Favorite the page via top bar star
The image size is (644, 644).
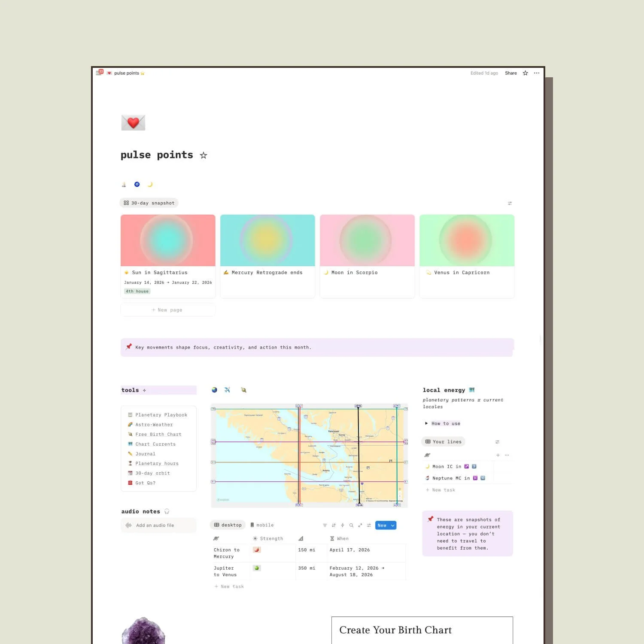[x=525, y=73]
